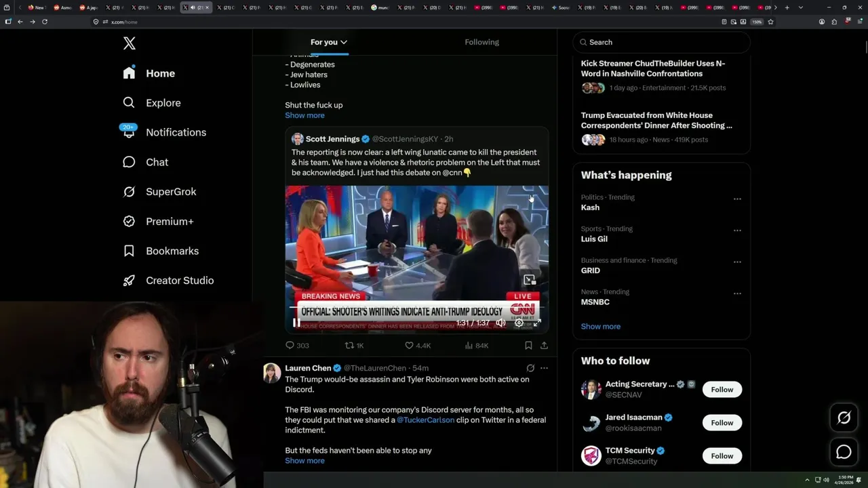
Task: Open the Explore page
Action: pos(152,103)
